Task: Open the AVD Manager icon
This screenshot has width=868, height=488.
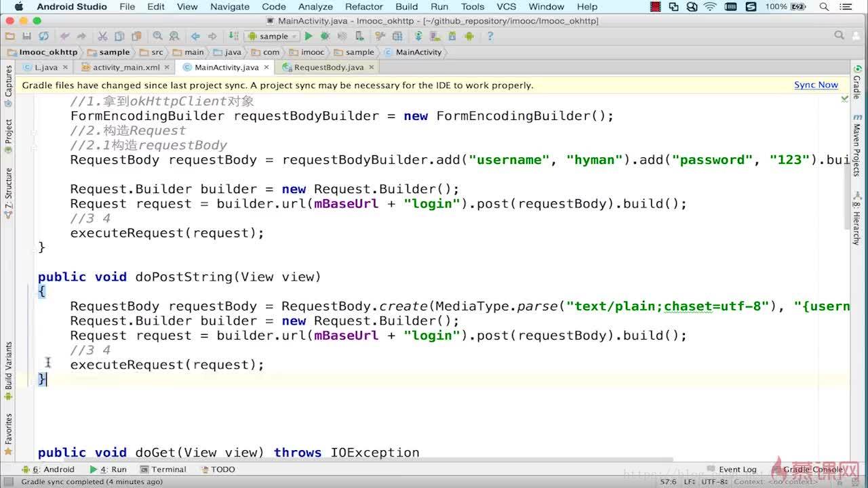Action: click(x=435, y=36)
